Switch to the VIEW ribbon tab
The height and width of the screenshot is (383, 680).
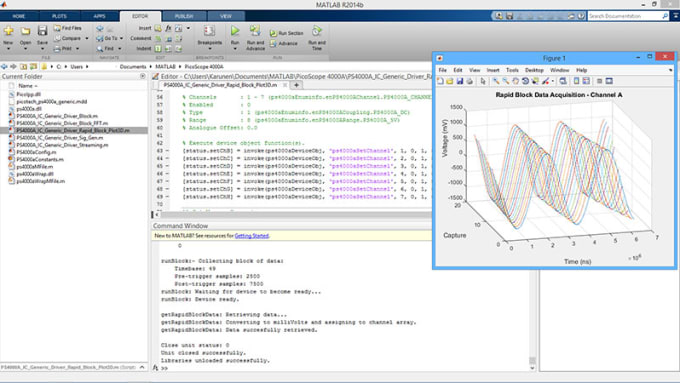click(226, 16)
